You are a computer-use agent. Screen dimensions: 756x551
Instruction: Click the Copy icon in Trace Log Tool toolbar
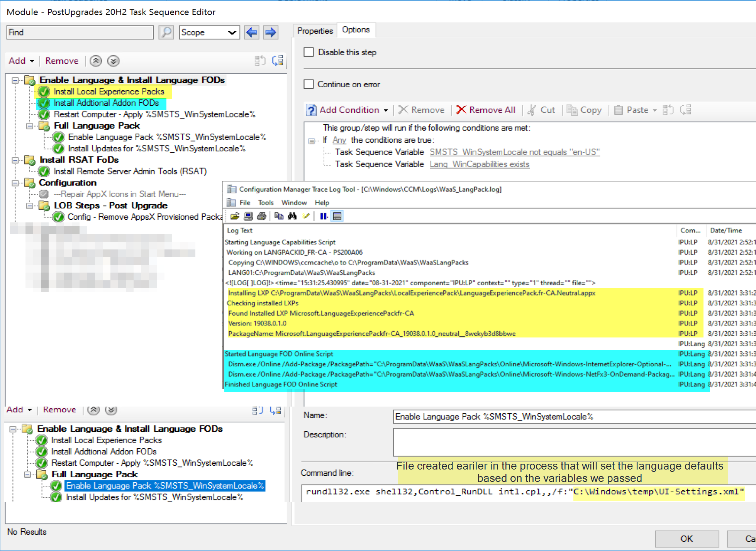point(279,216)
